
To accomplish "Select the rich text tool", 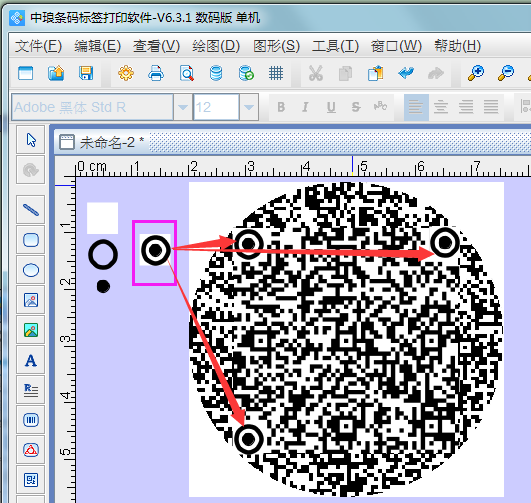I will (31, 390).
